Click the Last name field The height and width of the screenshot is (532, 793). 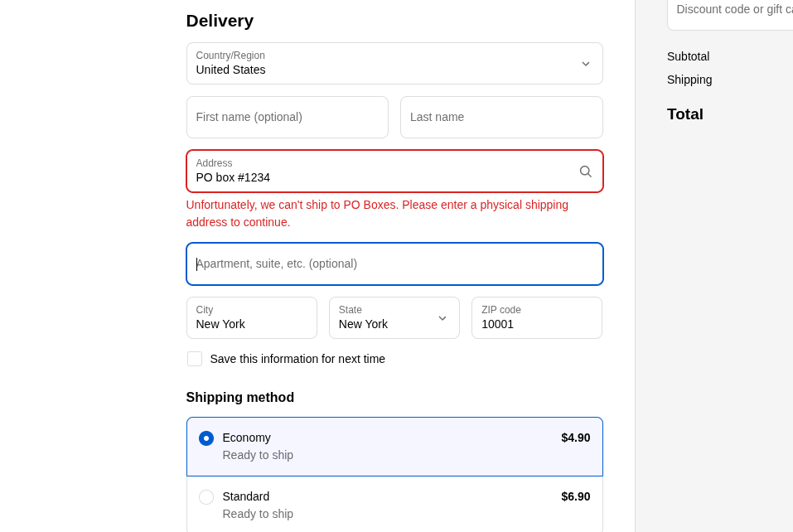(x=501, y=117)
